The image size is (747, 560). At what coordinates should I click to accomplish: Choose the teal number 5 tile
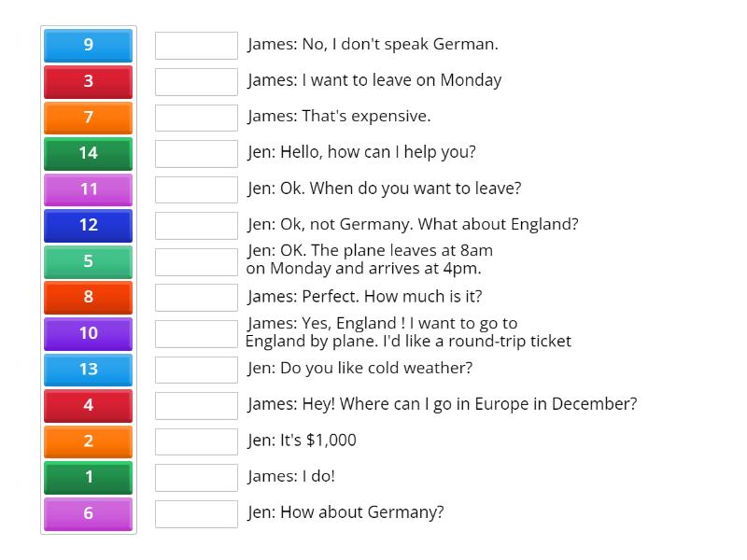click(x=88, y=261)
